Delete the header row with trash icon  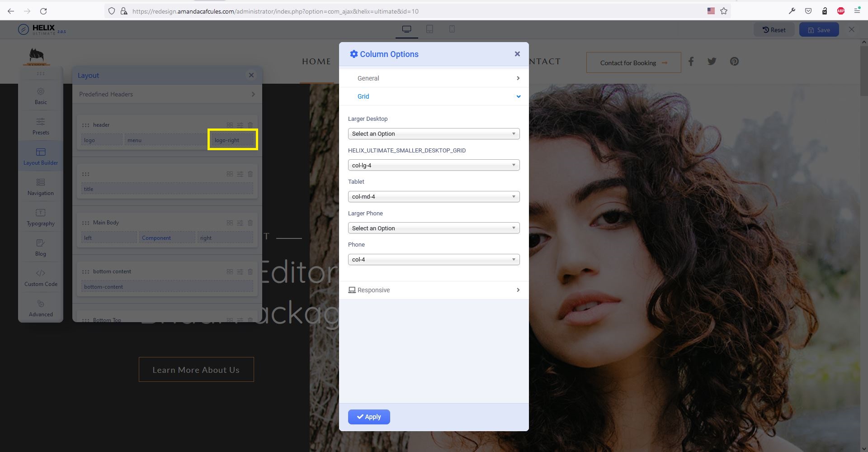[x=250, y=125]
